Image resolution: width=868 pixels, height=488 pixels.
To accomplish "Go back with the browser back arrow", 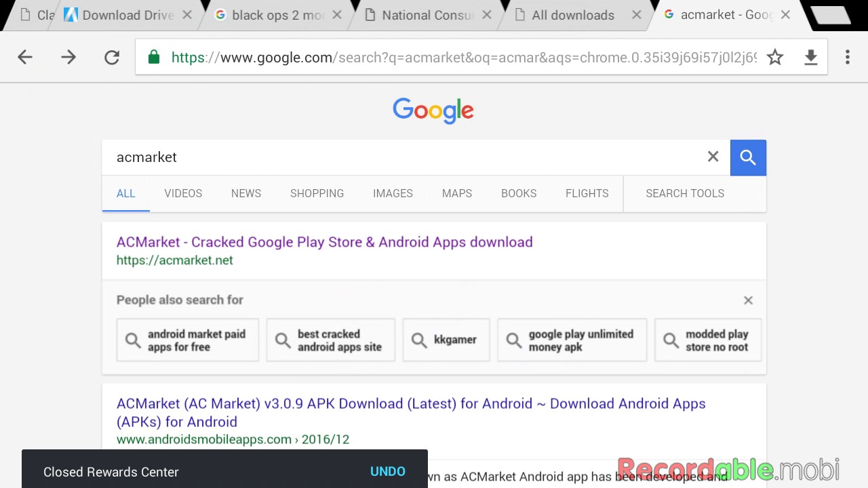I will [x=25, y=58].
